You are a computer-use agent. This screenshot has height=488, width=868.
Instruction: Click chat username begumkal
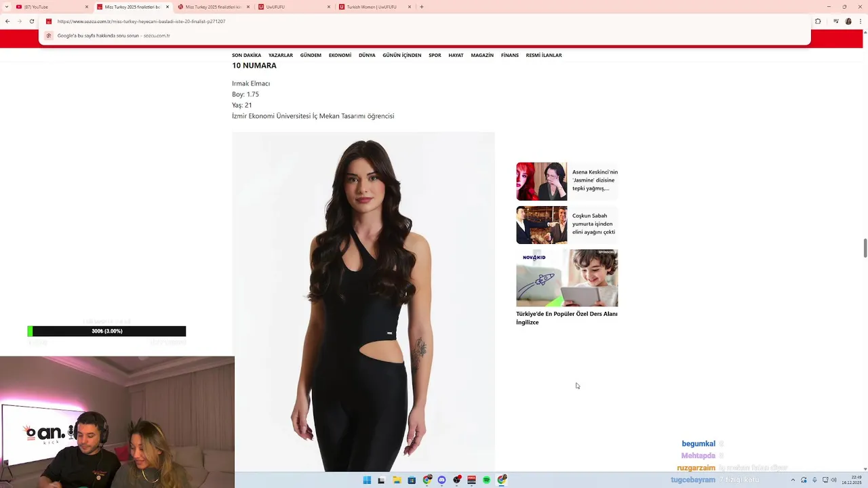tap(698, 444)
